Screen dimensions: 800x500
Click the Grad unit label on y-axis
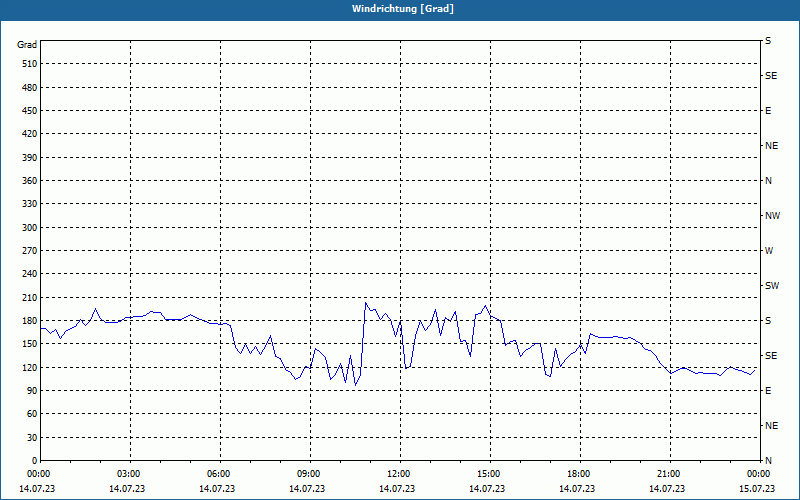point(27,45)
